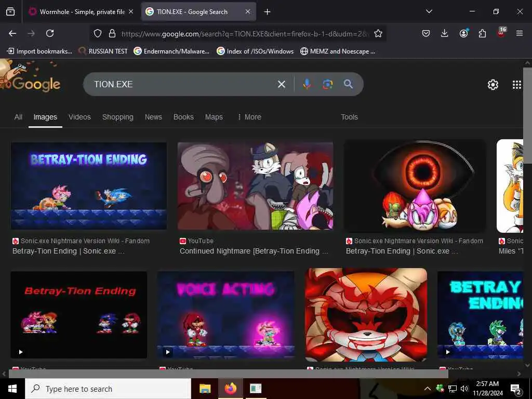Open volume control in system tray

(464, 389)
